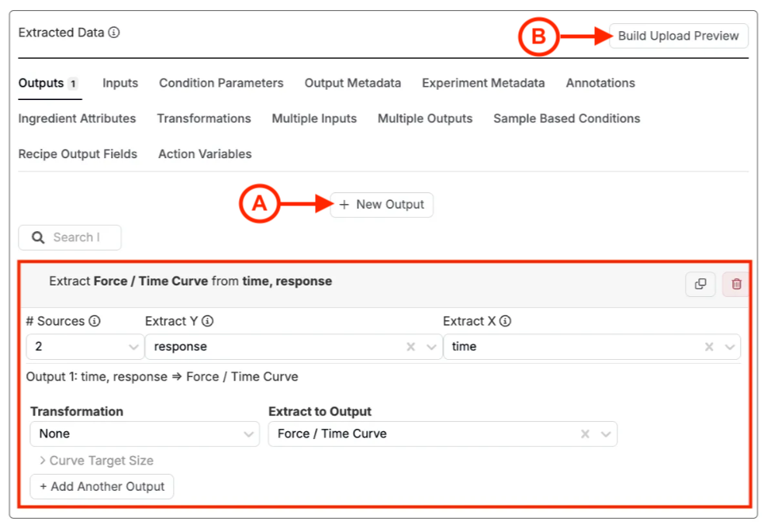Viewport: 771px width, 532px height.
Task: Click the info icon beside # Sources
Action: (x=95, y=321)
